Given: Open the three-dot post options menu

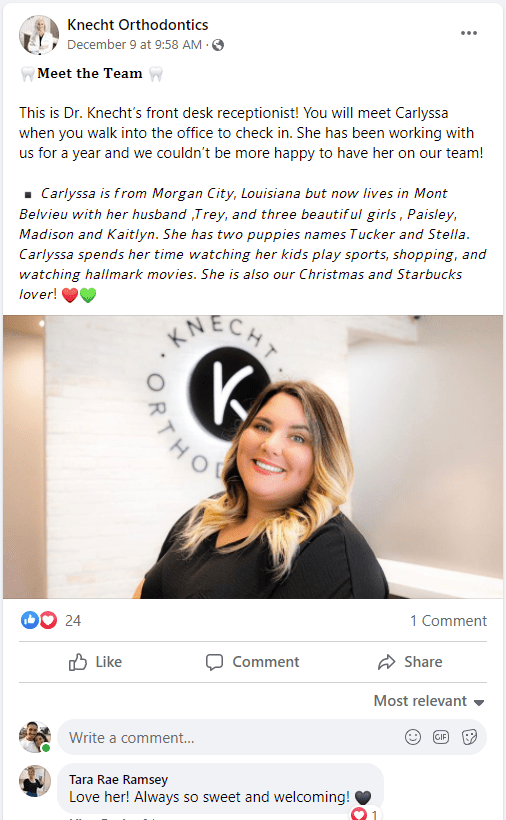Looking at the screenshot, I should 468,33.
